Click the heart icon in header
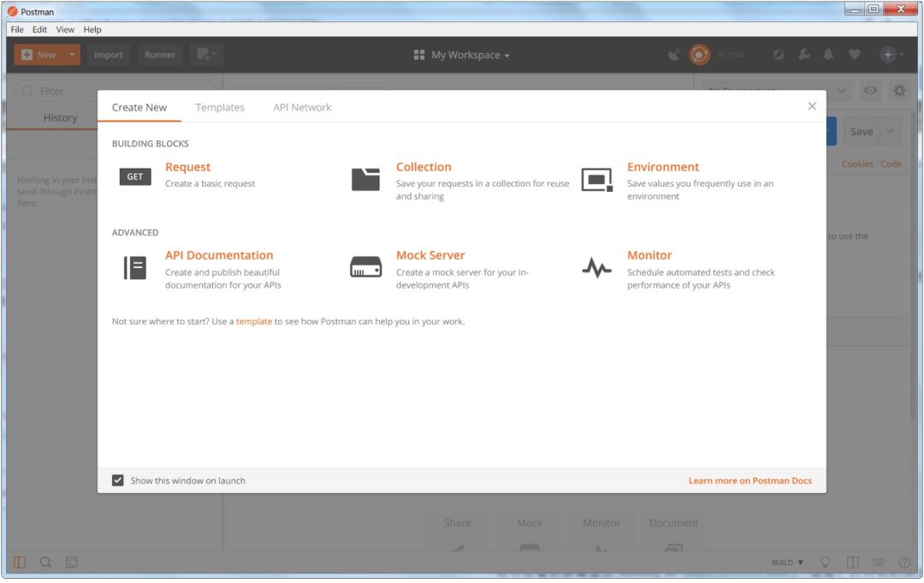 855,55
